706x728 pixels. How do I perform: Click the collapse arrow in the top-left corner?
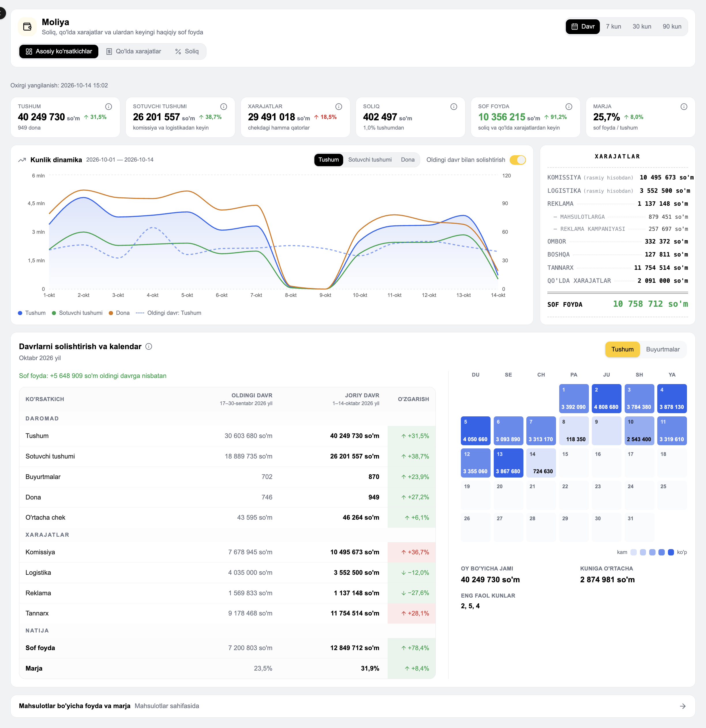pos(2,13)
